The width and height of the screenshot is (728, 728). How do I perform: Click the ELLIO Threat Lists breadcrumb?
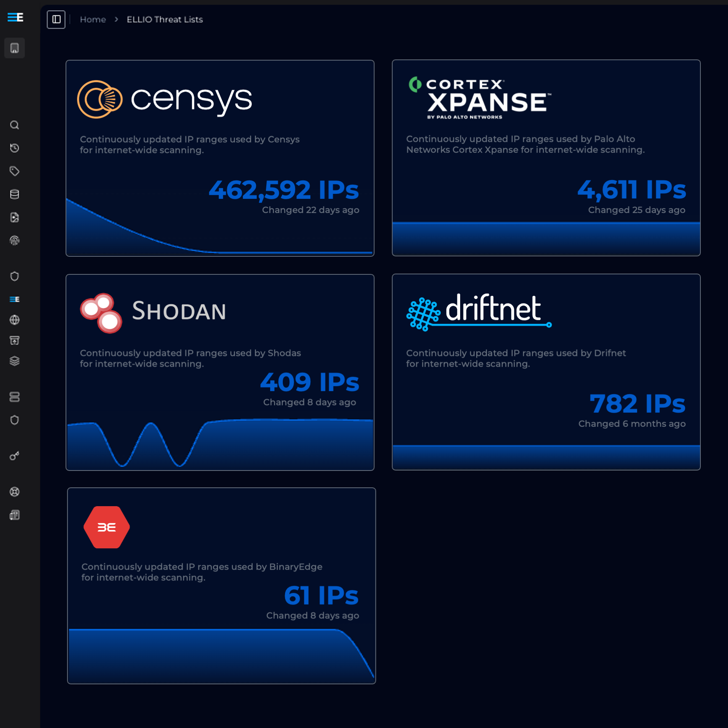(x=165, y=19)
